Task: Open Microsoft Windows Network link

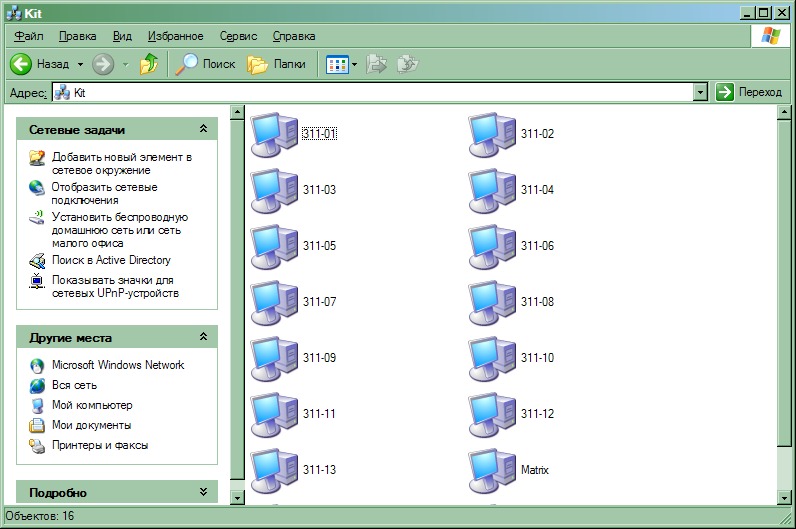Action: pos(118,365)
